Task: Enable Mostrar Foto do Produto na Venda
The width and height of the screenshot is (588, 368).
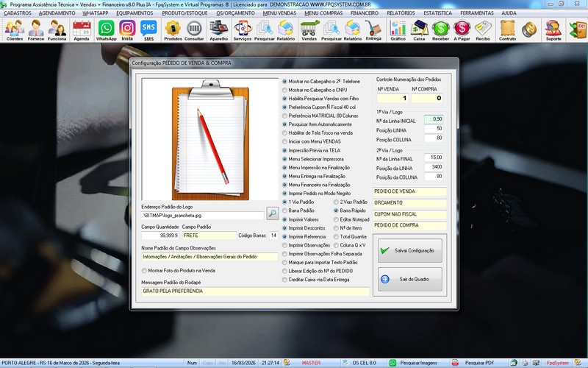Action: tap(144, 270)
